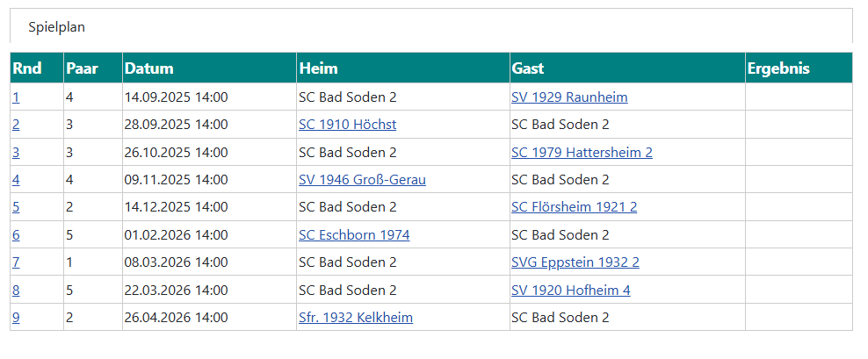Open round 2 link
The height and width of the screenshot is (359, 868).
[16, 125]
